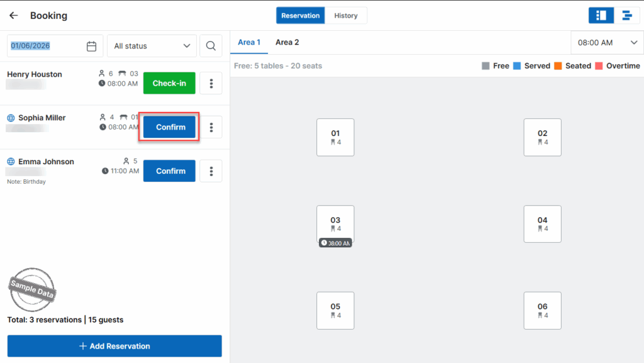Click the Add Reservation button
Screen dimensions: 644x363
pyautogui.click(x=114, y=346)
